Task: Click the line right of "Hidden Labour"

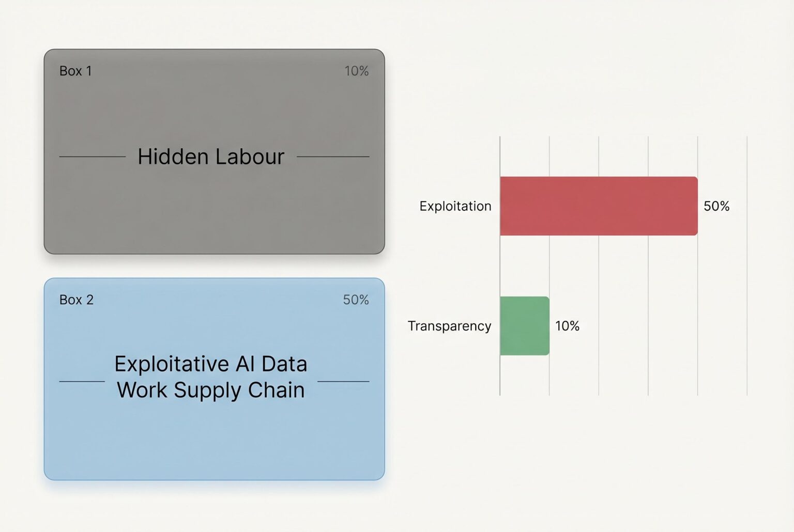Action: pos(333,157)
